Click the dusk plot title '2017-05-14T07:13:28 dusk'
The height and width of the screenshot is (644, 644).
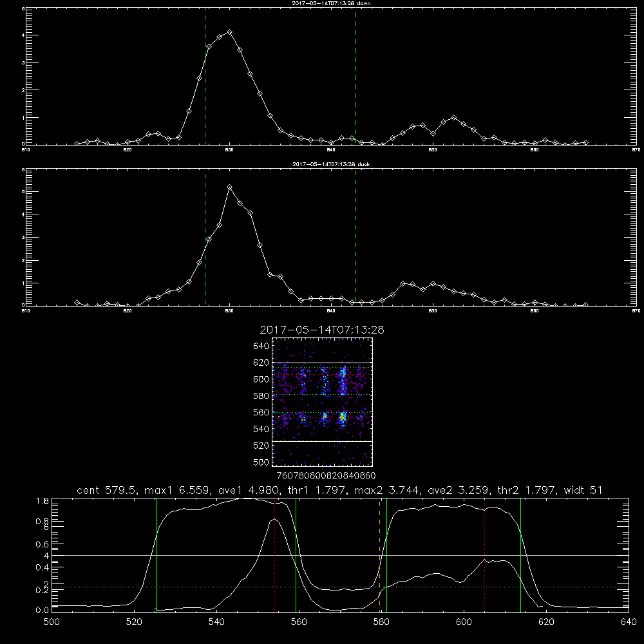[331, 164]
